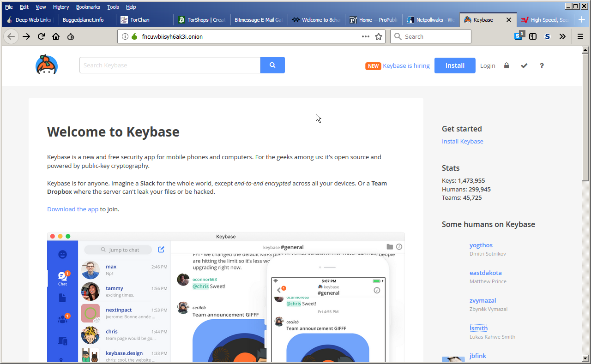Click the compose new chat icon in app preview
Image resolution: width=591 pixels, height=364 pixels.
[161, 250]
